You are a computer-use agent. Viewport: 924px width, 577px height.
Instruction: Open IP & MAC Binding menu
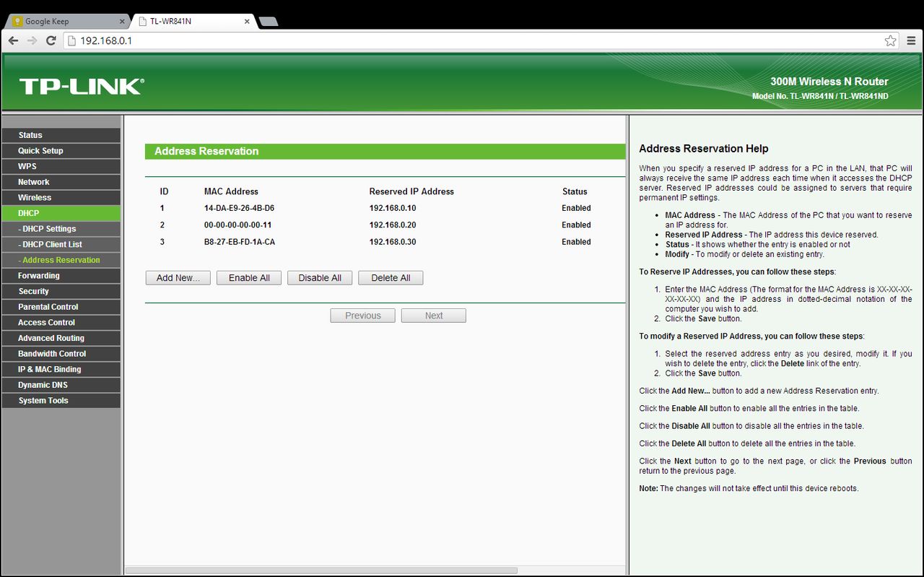coord(61,369)
